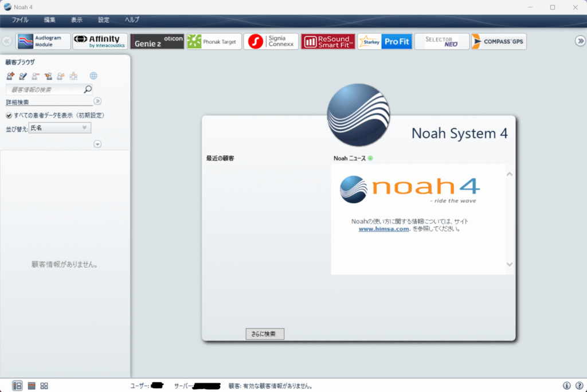
Task: Click the 最近の顧客 heading
Action: point(220,158)
